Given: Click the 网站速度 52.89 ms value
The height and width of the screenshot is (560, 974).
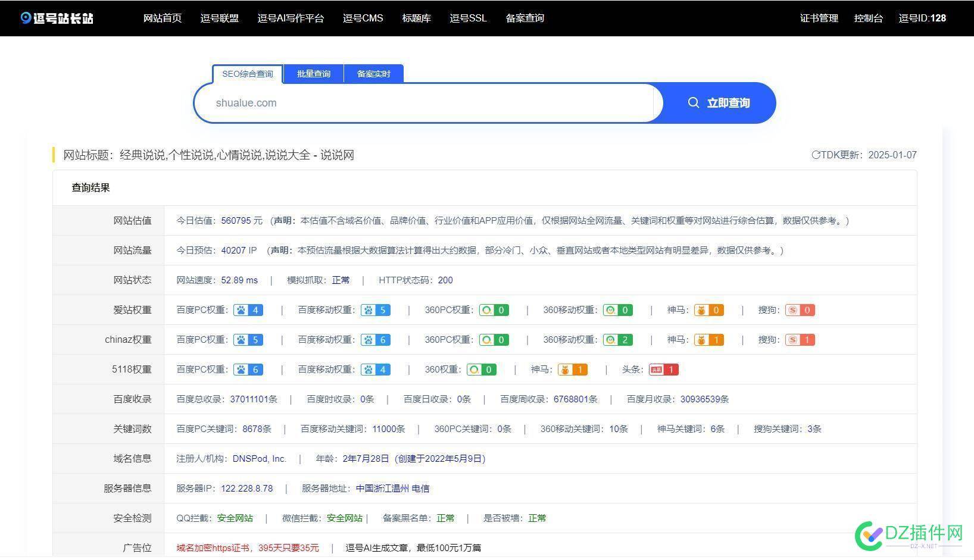Looking at the screenshot, I should click(239, 280).
